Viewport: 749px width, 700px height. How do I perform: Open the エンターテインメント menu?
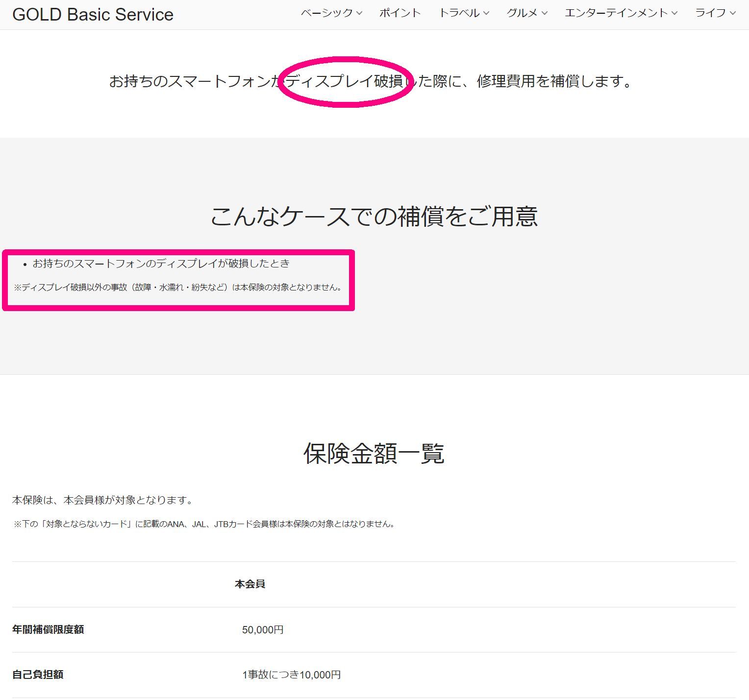click(616, 13)
